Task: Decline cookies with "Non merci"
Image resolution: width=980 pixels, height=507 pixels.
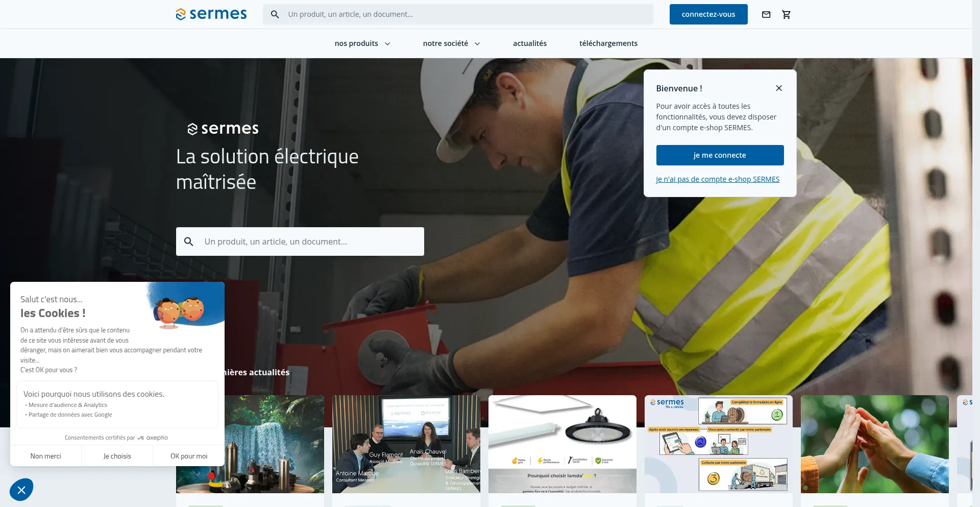Action: click(45, 456)
